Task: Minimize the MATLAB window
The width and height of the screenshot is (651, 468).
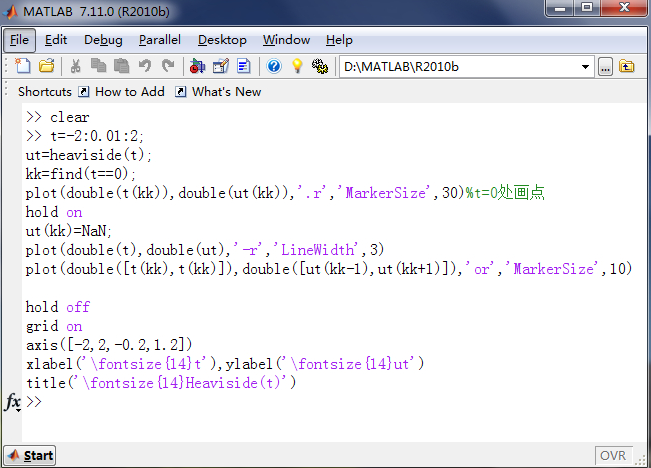Action: pos(560,8)
